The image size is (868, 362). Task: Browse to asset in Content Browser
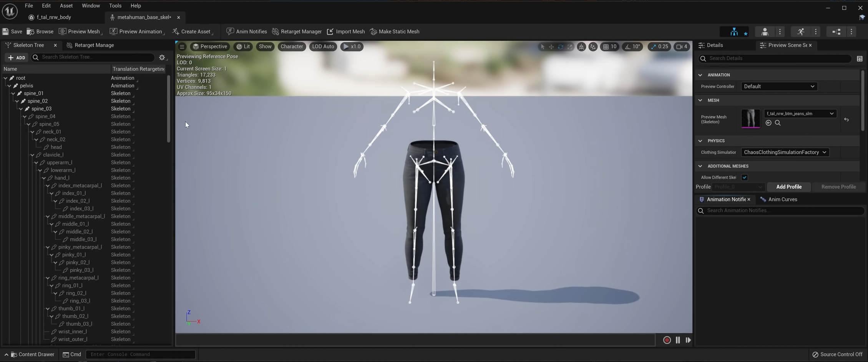40,32
